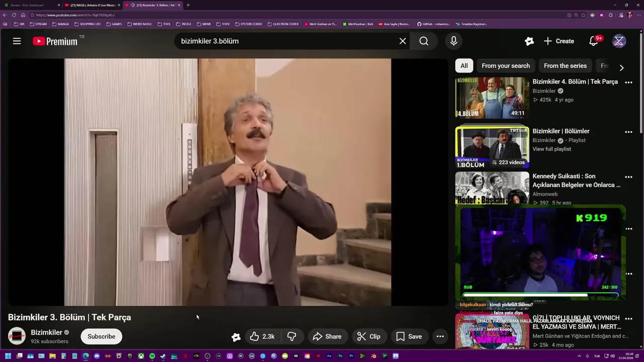Open the Ask sparkle button beside likes

[235, 337]
